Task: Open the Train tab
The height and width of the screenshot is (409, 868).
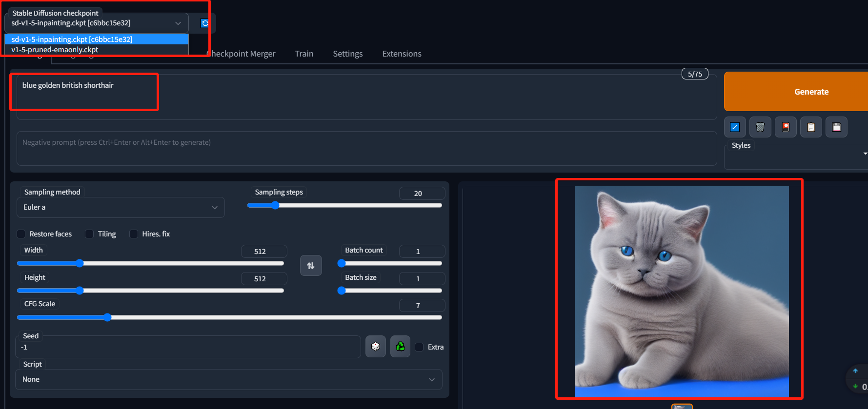Action: pos(304,54)
